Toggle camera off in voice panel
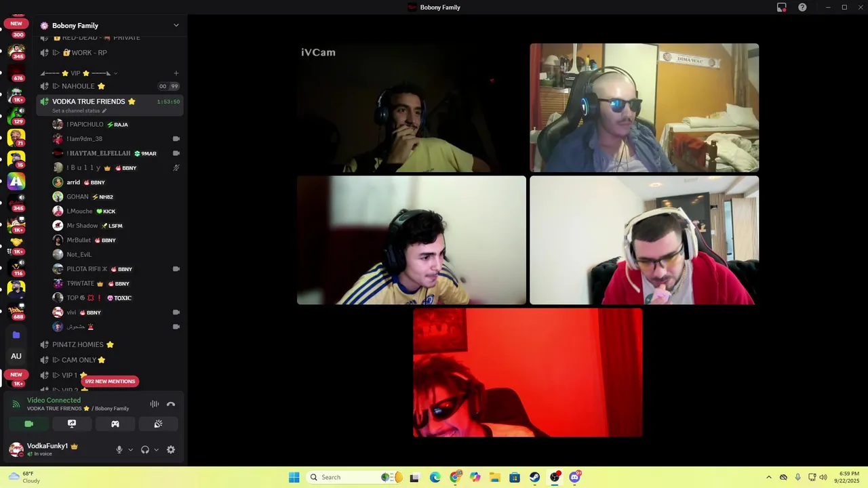This screenshot has width=868, height=488. 28,424
